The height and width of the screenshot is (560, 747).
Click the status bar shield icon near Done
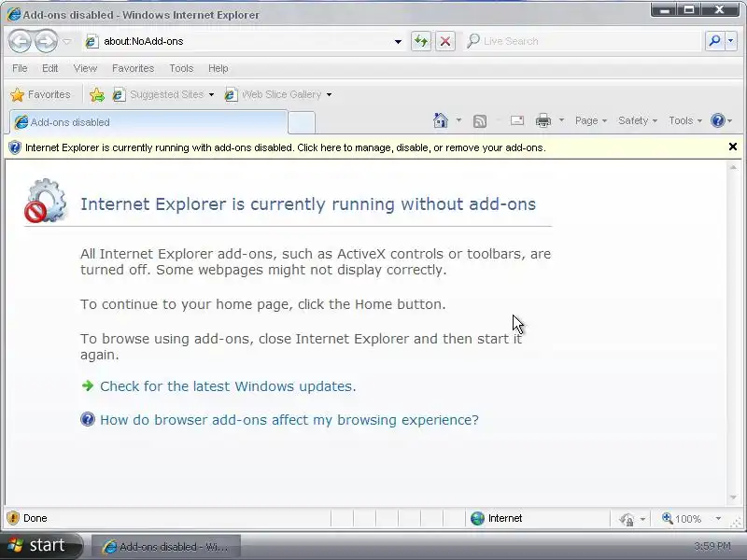(x=13, y=518)
